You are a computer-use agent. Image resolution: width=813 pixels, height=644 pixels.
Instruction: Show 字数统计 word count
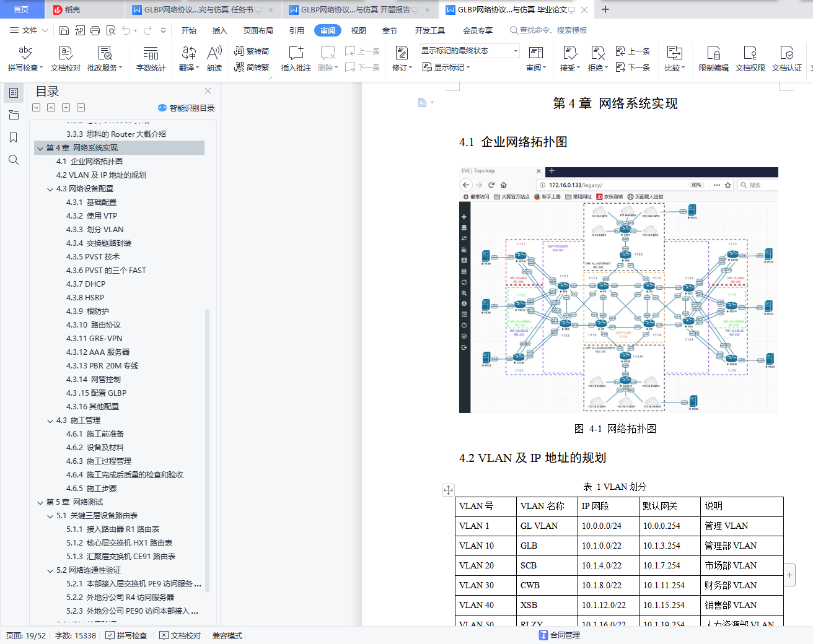pos(151,59)
